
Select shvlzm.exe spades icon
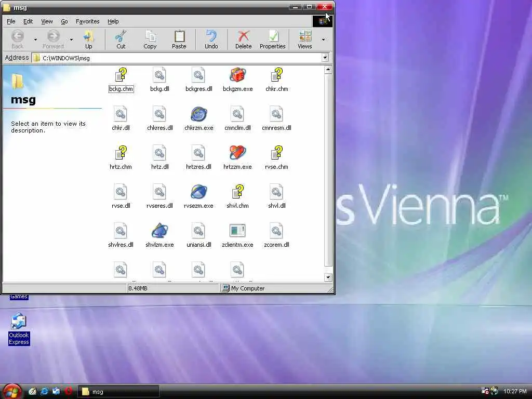[x=159, y=231]
